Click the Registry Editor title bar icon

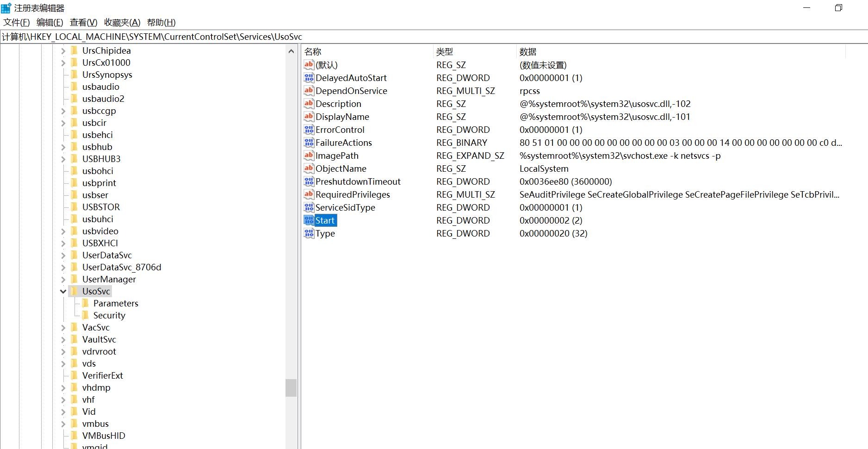tap(6, 7)
